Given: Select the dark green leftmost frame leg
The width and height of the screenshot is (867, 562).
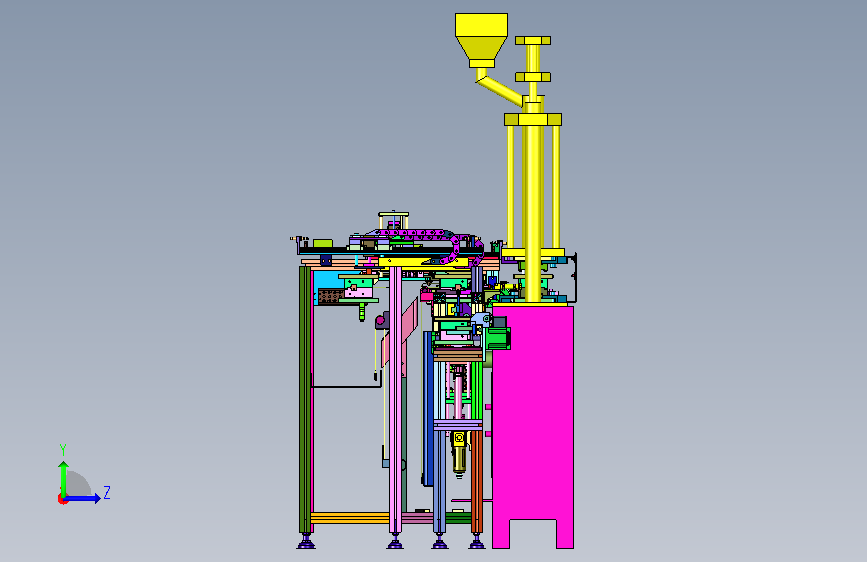Looking at the screenshot, I should pos(304,399).
